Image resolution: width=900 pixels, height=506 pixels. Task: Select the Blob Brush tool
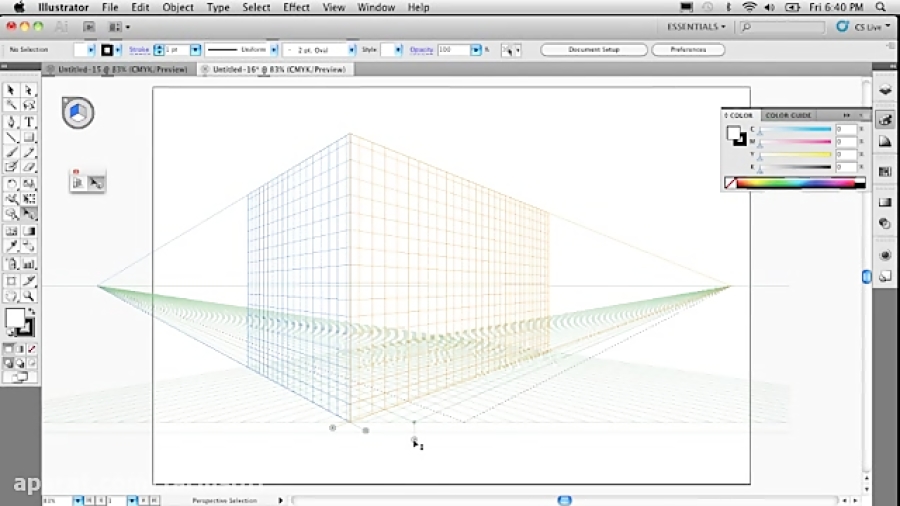click(x=11, y=167)
